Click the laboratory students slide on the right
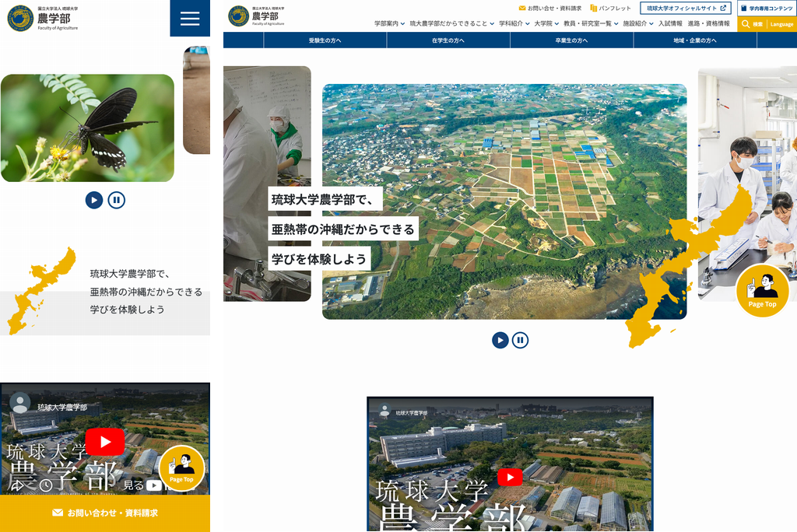The image size is (797, 532). point(747,184)
